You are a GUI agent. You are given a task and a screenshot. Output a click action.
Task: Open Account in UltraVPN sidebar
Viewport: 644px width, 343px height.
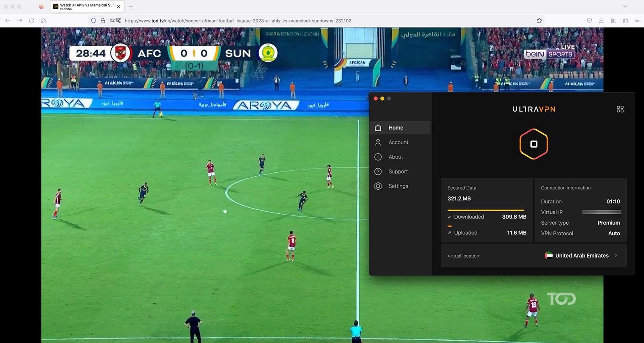tap(400, 142)
